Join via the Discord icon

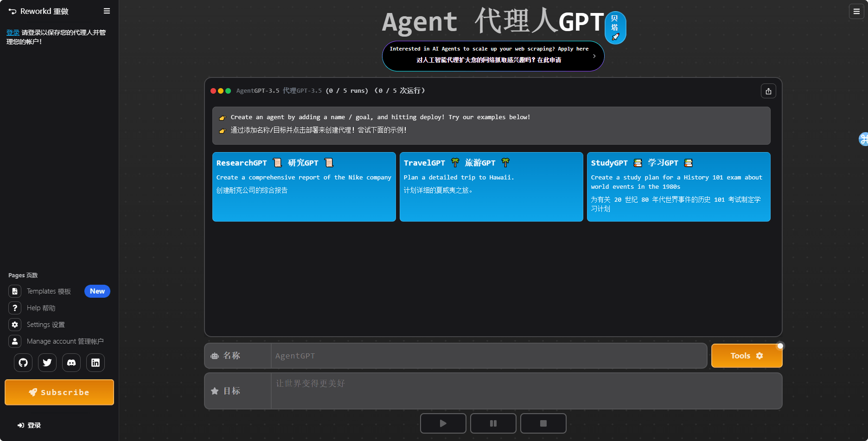pos(71,363)
